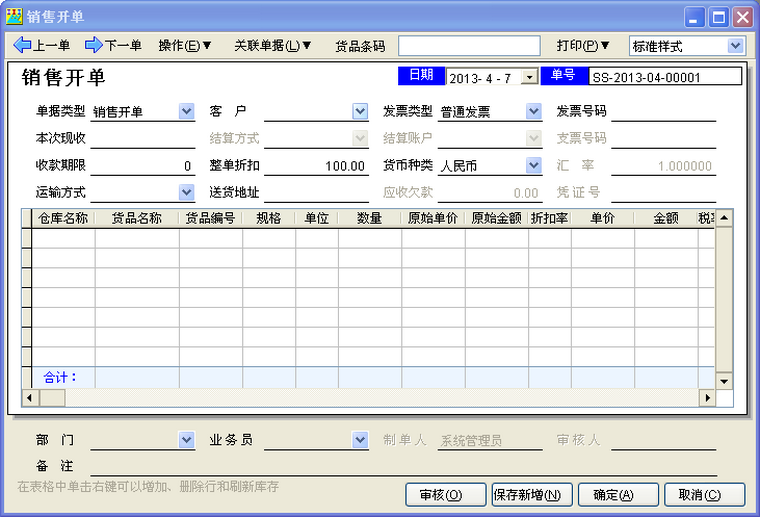Close the 销售开单 window

coord(743,17)
